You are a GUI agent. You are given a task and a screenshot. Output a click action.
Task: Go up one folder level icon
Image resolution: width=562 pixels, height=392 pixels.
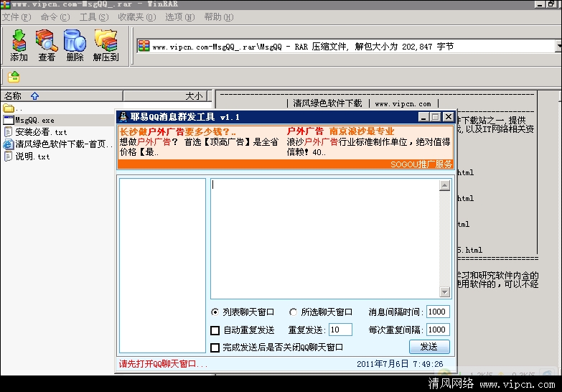pyautogui.click(x=14, y=76)
